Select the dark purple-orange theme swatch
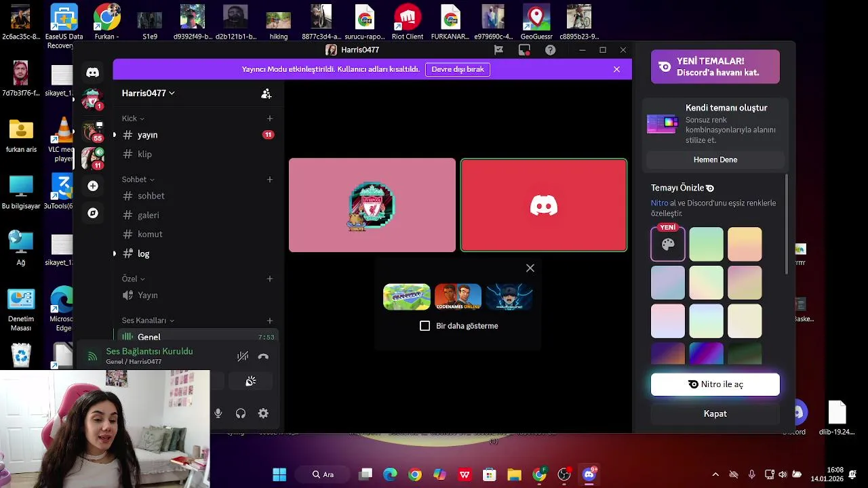The width and height of the screenshot is (868, 488). (x=668, y=354)
